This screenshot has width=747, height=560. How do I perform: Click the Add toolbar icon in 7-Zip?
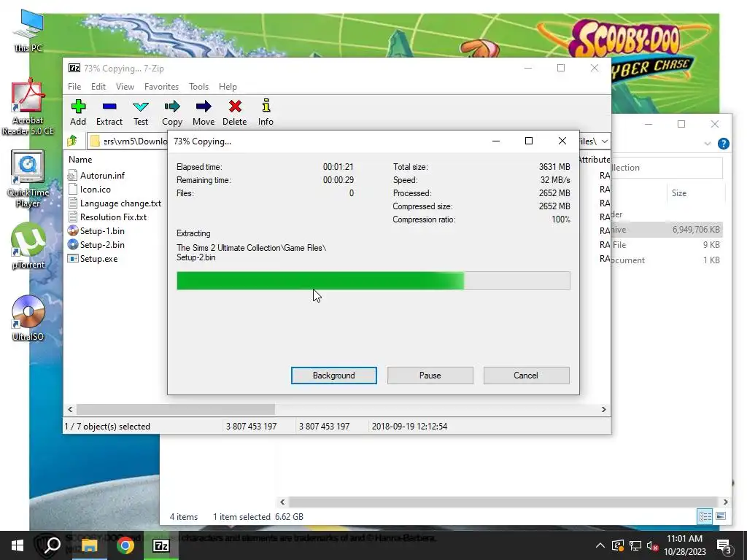coord(78,112)
